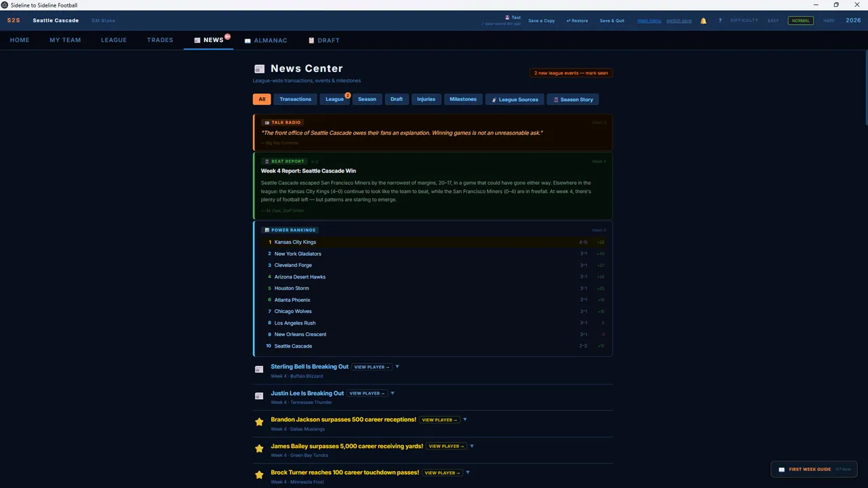Image resolution: width=868 pixels, height=488 pixels.
Task: Expand Brock Turner touchdown passes entry
Action: click(468, 472)
